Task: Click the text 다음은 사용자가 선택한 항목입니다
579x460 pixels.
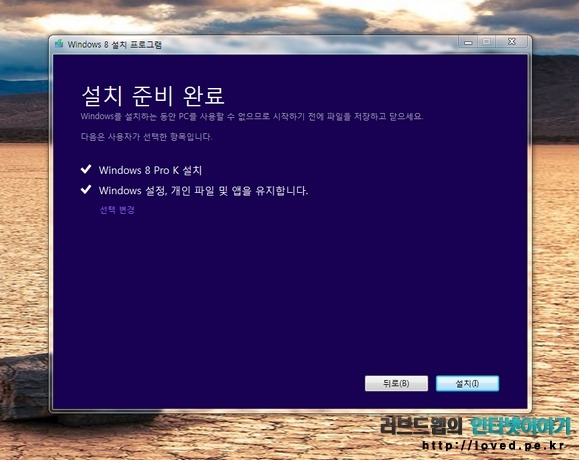Action: click(146, 137)
